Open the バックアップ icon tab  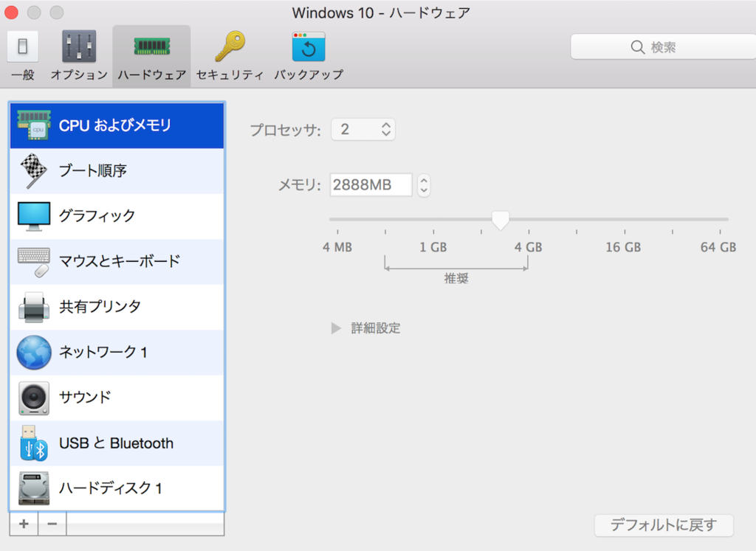pyautogui.click(x=309, y=56)
